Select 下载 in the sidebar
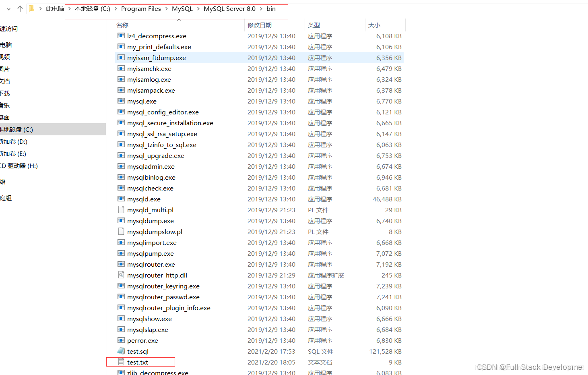The width and height of the screenshot is (588, 375). [x=4, y=93]
